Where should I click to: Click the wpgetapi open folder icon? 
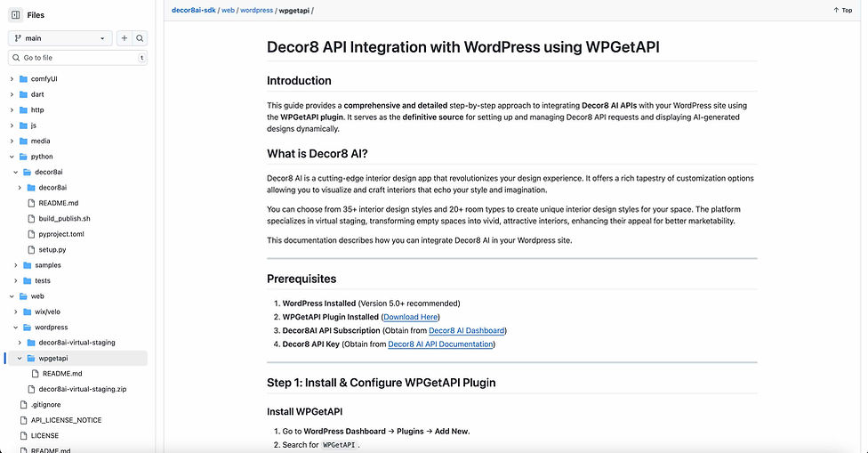(31, 359)
